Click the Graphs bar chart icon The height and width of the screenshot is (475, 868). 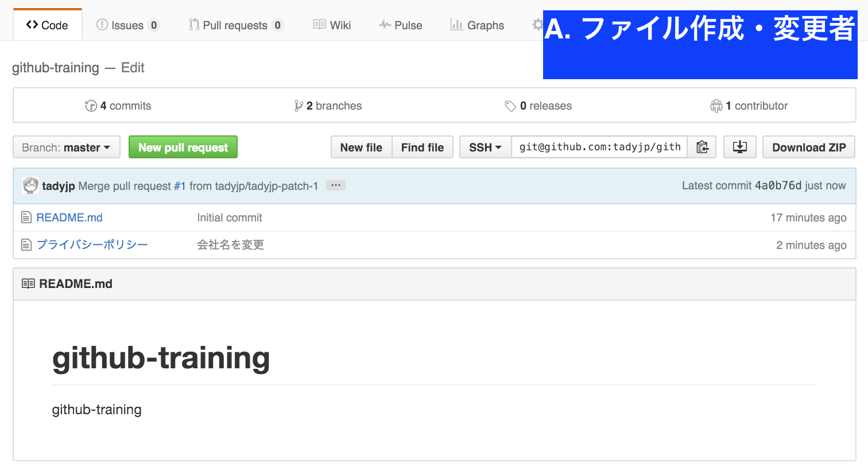[457, 24]
